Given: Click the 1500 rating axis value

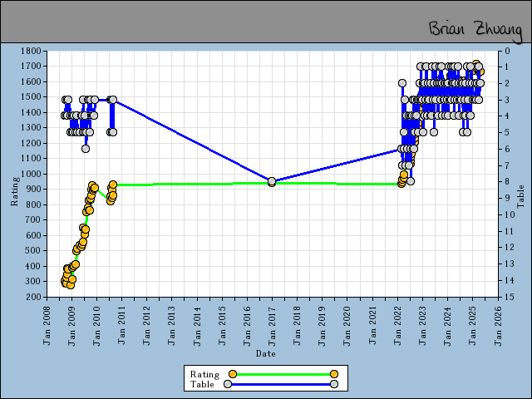Looking at the screenshot, I should [x=31, y=96].
